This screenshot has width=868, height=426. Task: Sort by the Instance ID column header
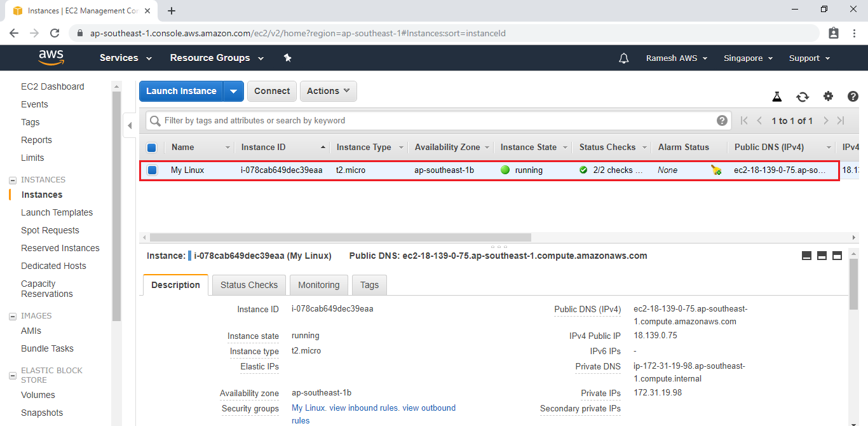pyautogui.click(x=263, y=148)
